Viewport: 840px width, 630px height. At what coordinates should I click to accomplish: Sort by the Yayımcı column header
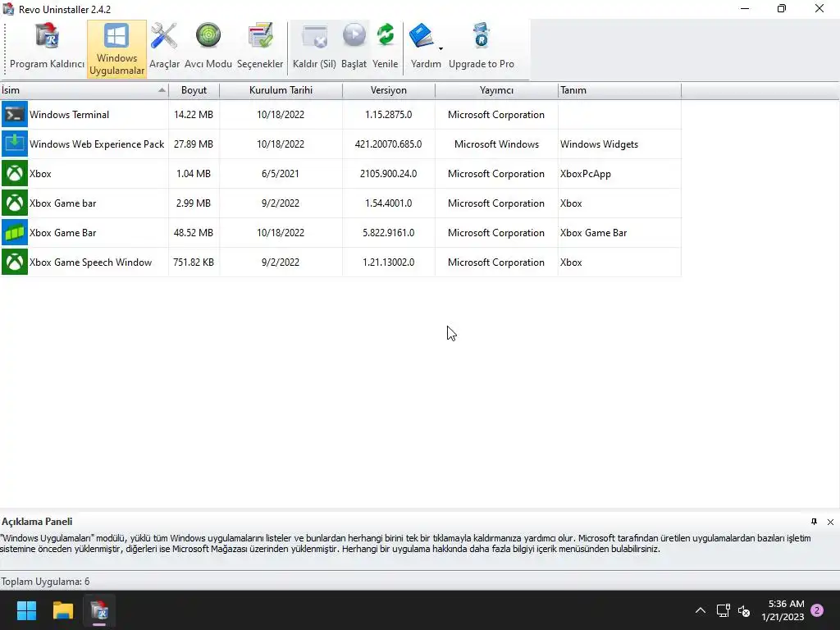click(x=496, y=90)
